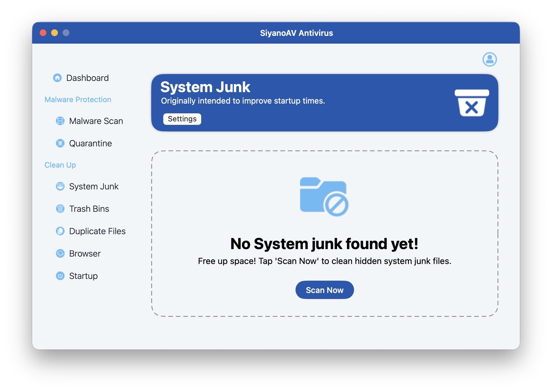552x392 pixels.
Task: Open Quarantine from the sidebar
Action: [90, 143]
